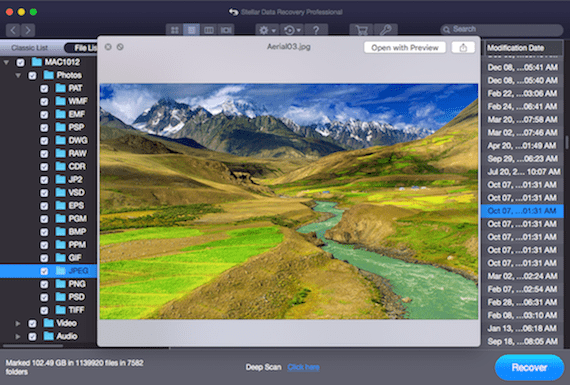Select the File List tab
This screenshot has width=570, height=385.
tap(82, 48)
